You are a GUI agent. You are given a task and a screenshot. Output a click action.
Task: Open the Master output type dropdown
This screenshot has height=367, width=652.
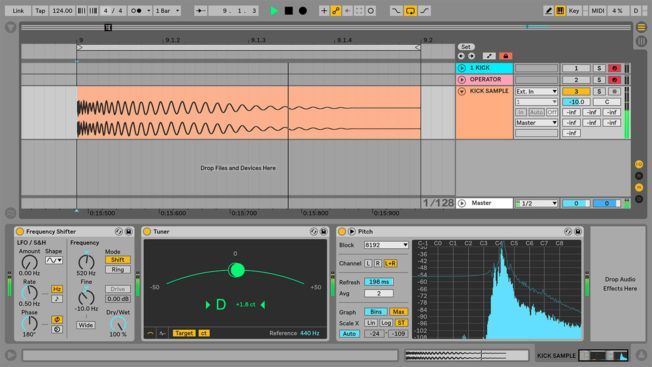pos(536,123)
